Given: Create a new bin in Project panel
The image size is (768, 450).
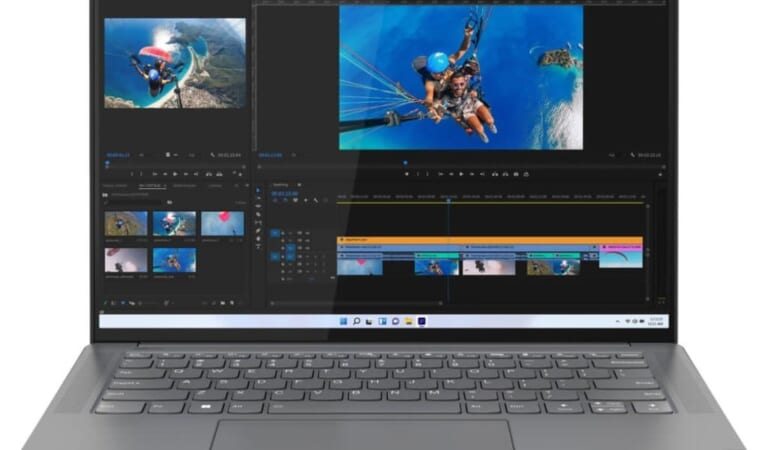Looking at the screenshot, I should (223, 303).
